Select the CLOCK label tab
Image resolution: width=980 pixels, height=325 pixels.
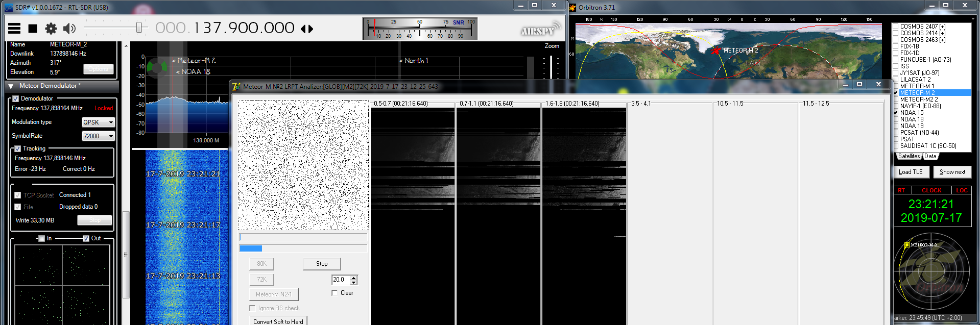[x=931, y=190]
